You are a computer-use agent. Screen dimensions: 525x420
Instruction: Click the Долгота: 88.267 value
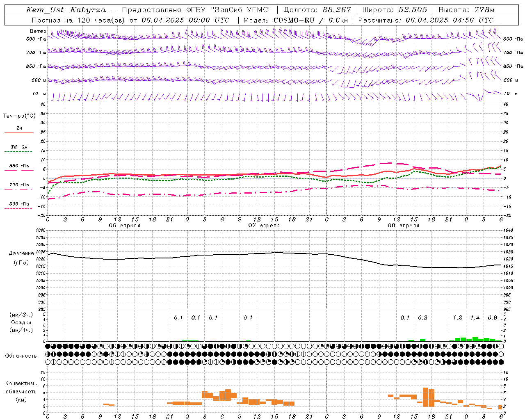point(317,10)
